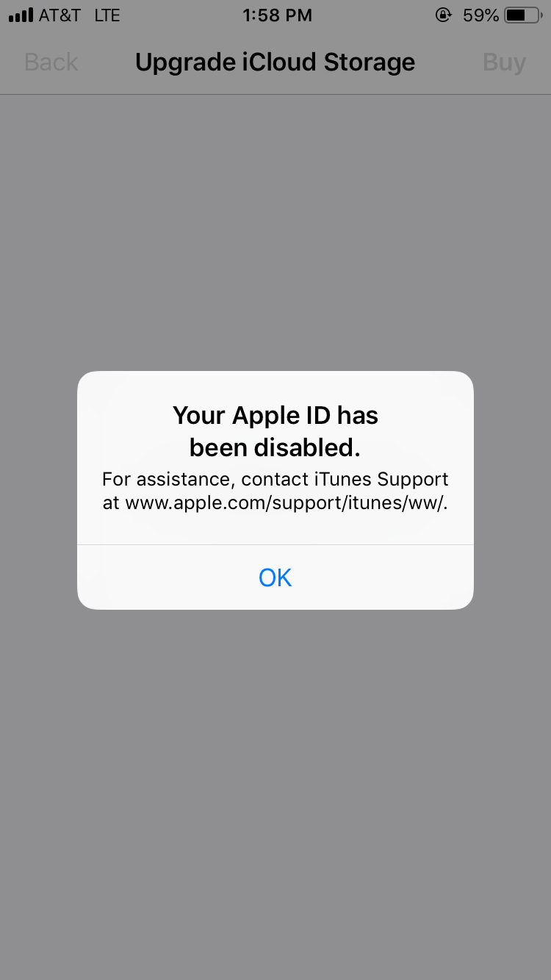Viewport: 551px width, 980px height.
Task: Tap the 59% battery percentage
Action: pos(480,15)
